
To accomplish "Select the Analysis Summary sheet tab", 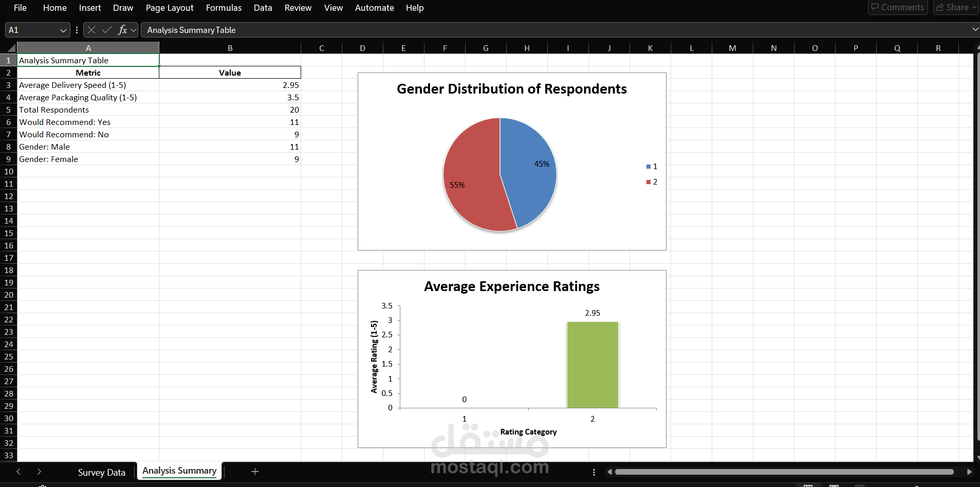I will coord(179,471).
